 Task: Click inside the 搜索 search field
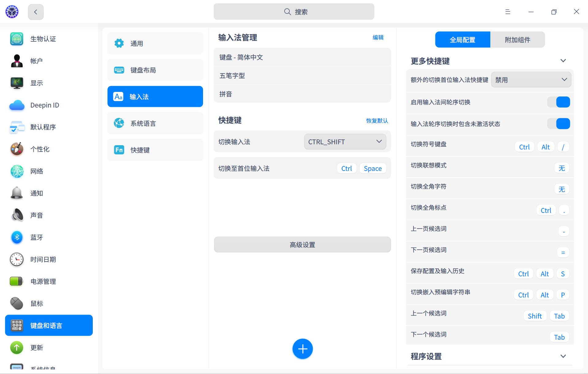coord(294,12)
